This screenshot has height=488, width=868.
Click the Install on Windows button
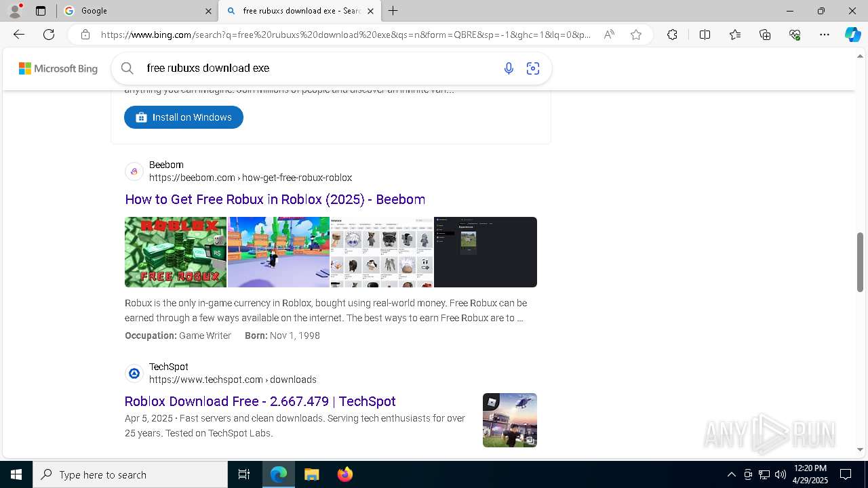184,117
